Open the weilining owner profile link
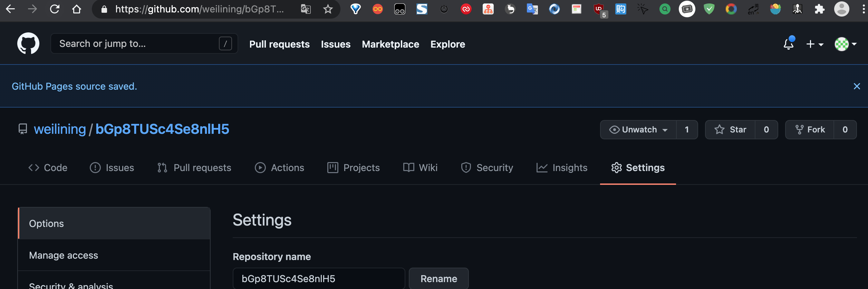Screen dimensions: 868x289 60,129
